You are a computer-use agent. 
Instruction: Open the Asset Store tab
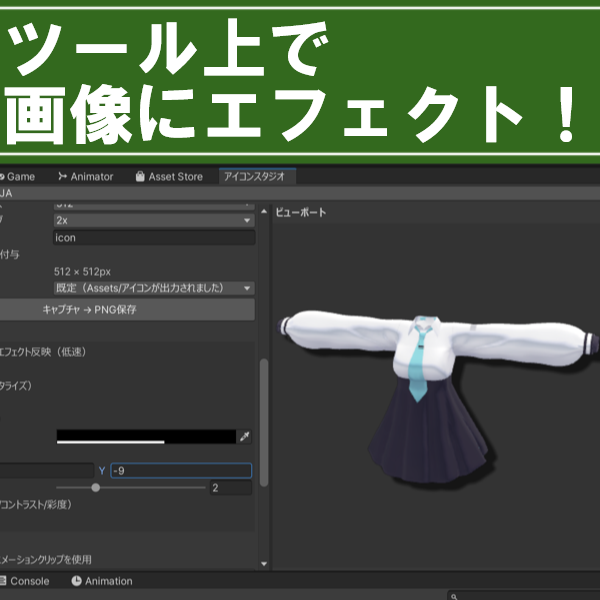point(169,177)
